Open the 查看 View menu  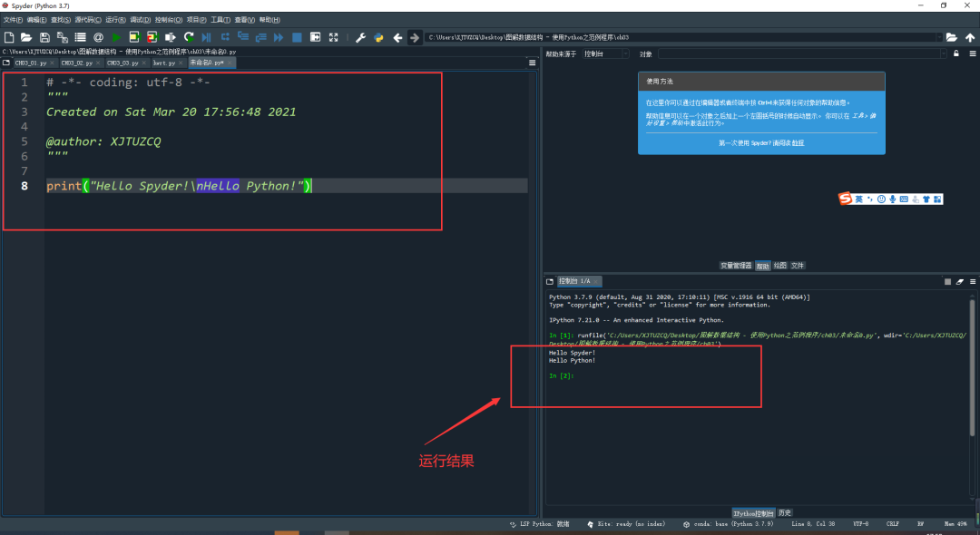pos(244,20)
